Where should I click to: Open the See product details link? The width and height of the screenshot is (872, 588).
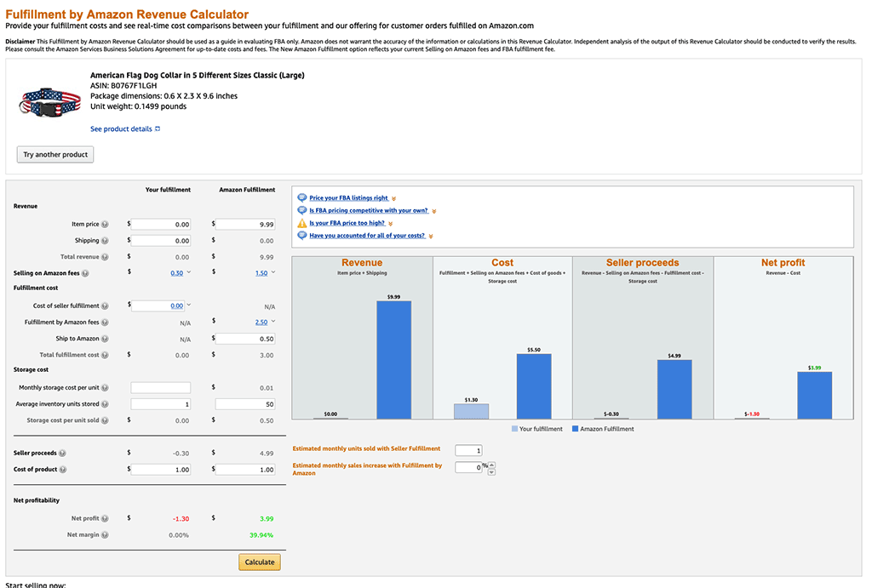point(121,129)
